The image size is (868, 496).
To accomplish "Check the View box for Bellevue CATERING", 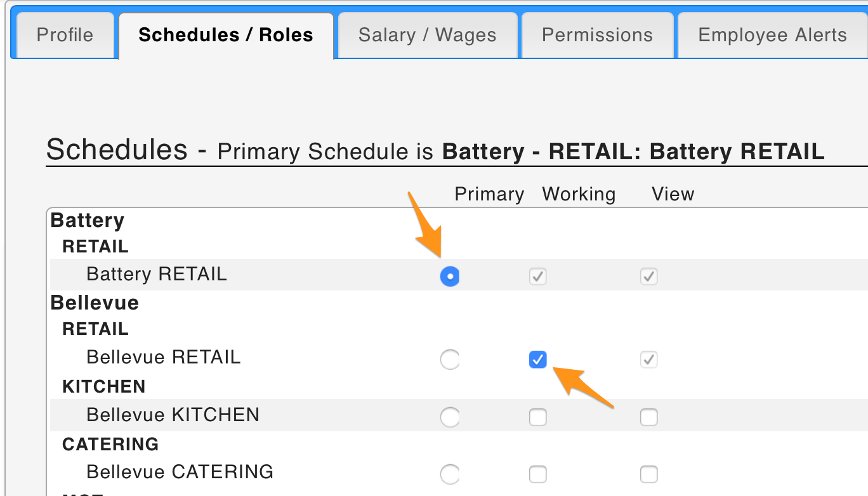I will pyautogui.click(x=648, y=474).
